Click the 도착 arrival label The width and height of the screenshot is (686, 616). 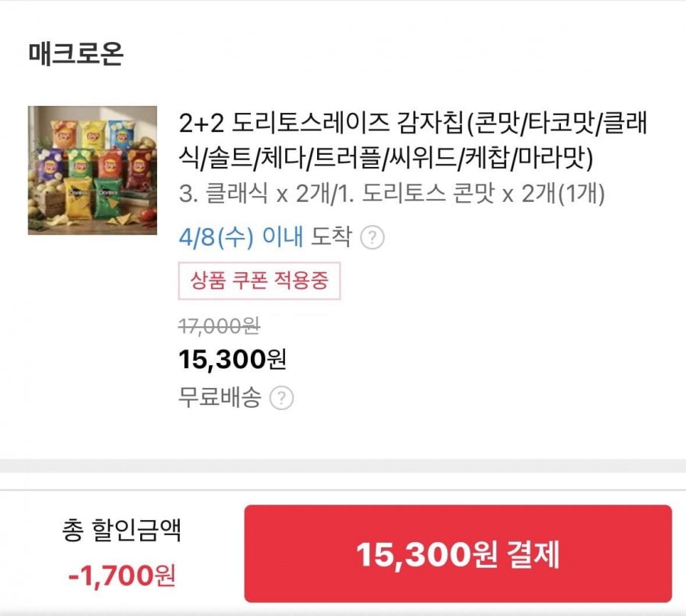[331, 238]
